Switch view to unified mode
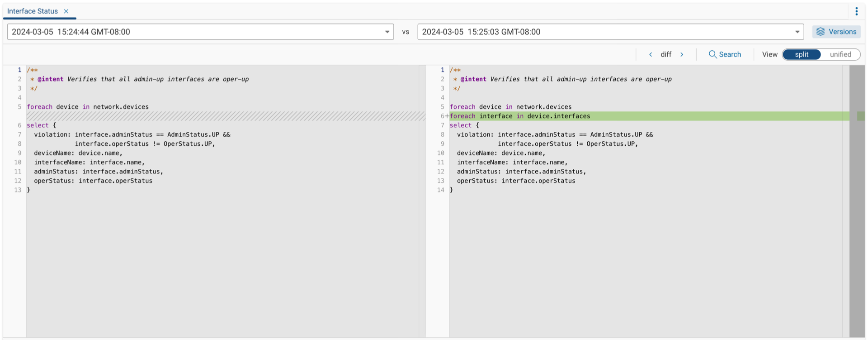The width and height of the screenshot is (868, 340). click(840, 54)
